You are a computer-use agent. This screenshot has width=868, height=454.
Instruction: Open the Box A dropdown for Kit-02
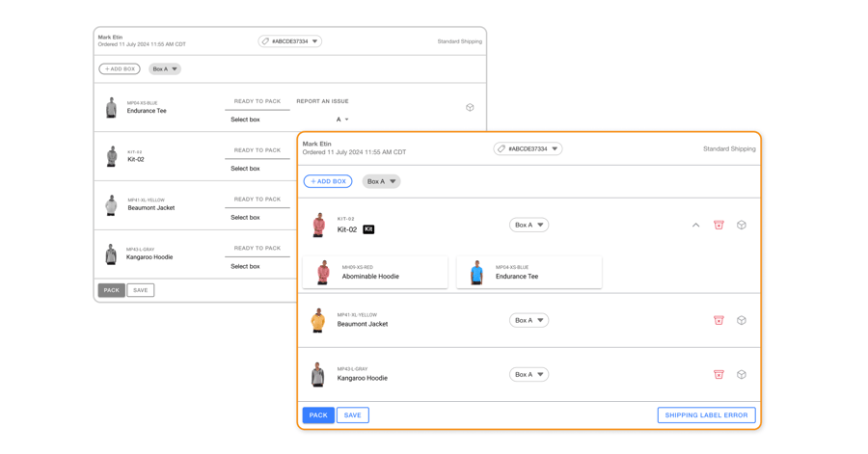pyautogui.click(x=529, y=225)
